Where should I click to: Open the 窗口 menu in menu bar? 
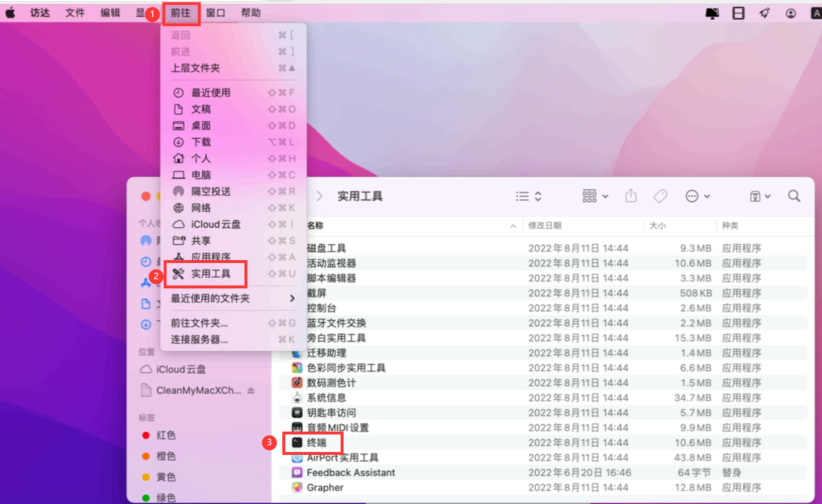pos(215,13)
